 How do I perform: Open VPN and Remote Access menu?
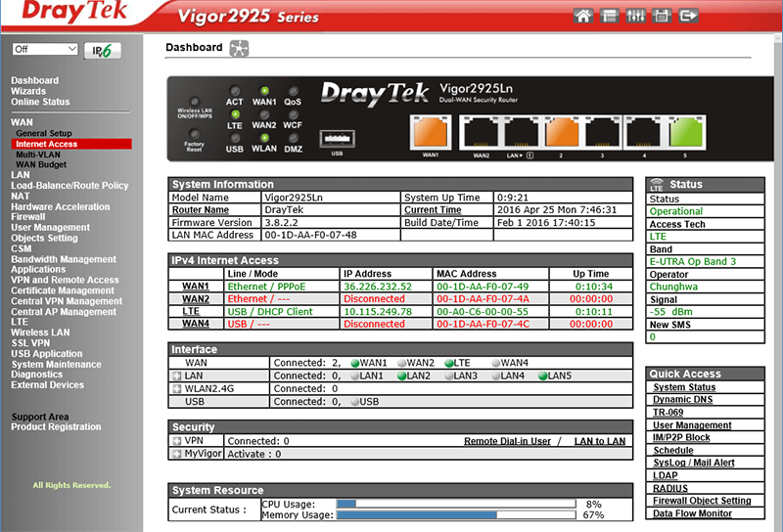[65, 280]
